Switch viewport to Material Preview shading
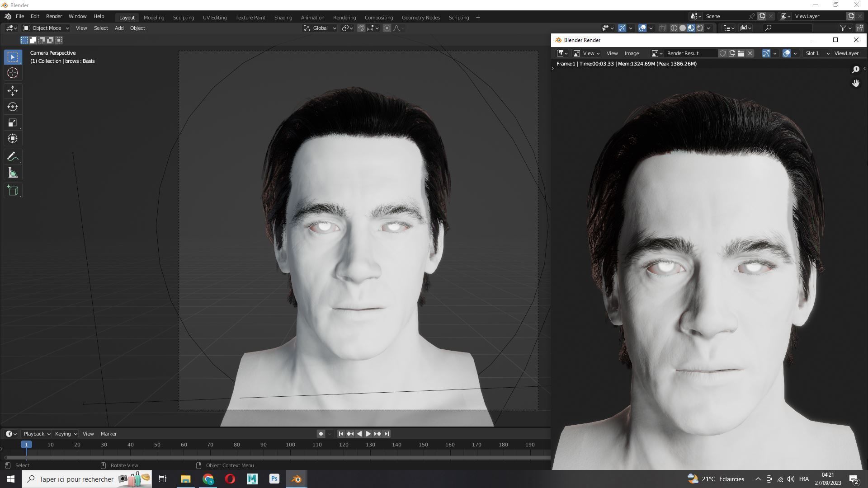This screenshot has height=488, width=868. click(x=691, y=28)
